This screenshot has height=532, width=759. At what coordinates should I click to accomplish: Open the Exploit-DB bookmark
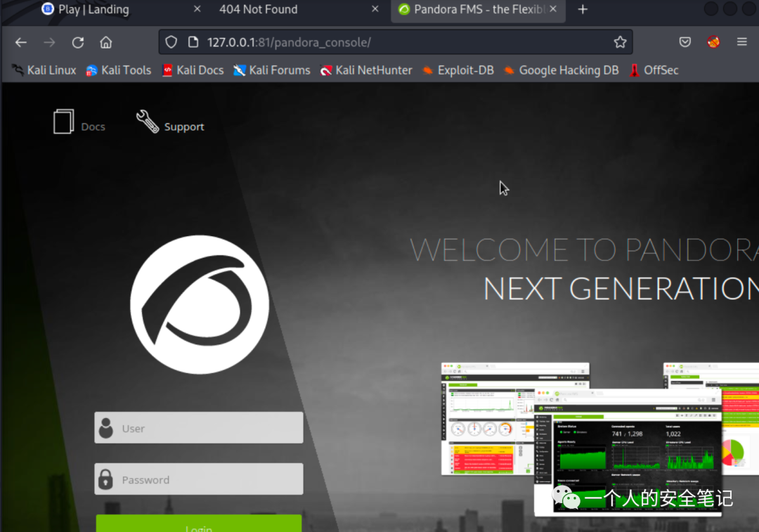(x=458, y=70)
